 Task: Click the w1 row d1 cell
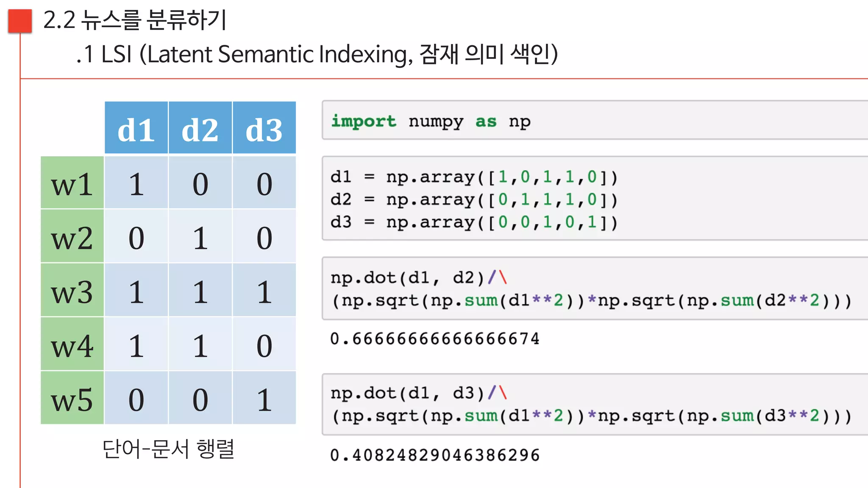[x=136, y=183]
